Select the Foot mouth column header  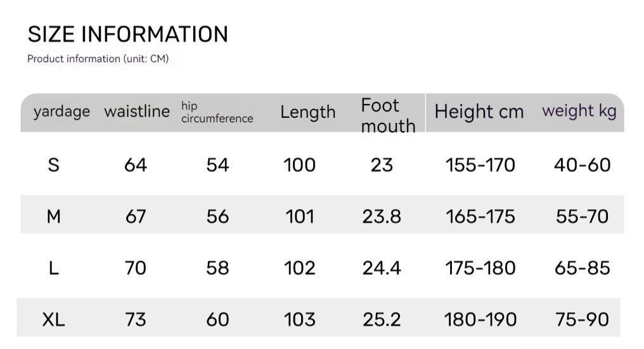tap(387, 115)
